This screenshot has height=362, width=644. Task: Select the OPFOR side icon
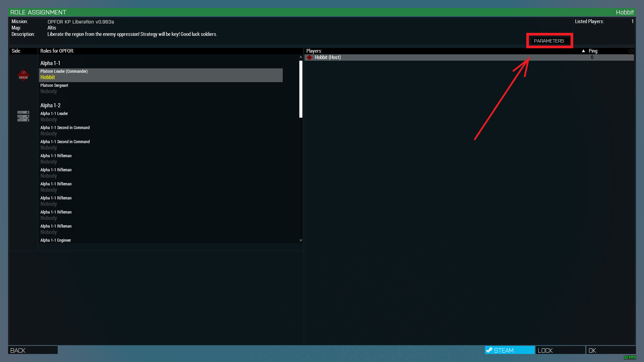pyautogui.click(x=23, y=75)
